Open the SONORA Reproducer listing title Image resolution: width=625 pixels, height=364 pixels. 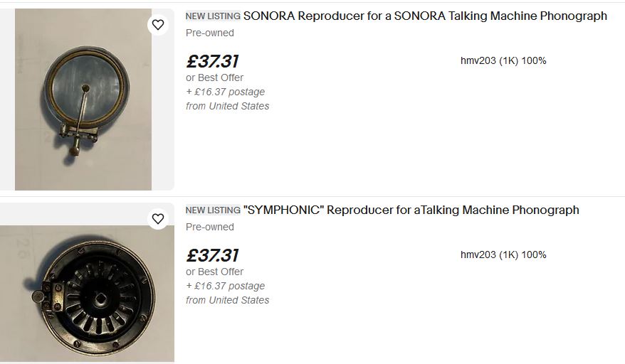point(425,16)
